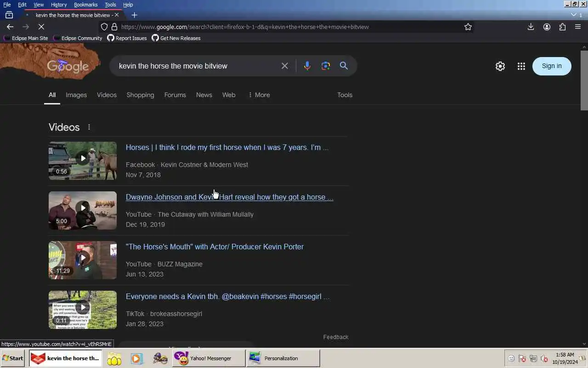Viewport: 588px width, 368px height.
Task: Open the Eclipse Community bookmark
Action: (78, 38)
